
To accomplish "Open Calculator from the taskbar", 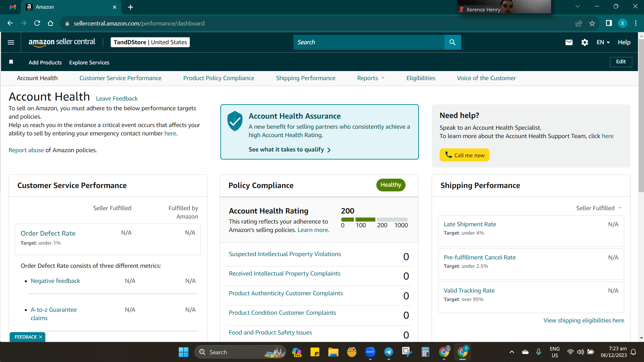I will click(x=425, y=352).
